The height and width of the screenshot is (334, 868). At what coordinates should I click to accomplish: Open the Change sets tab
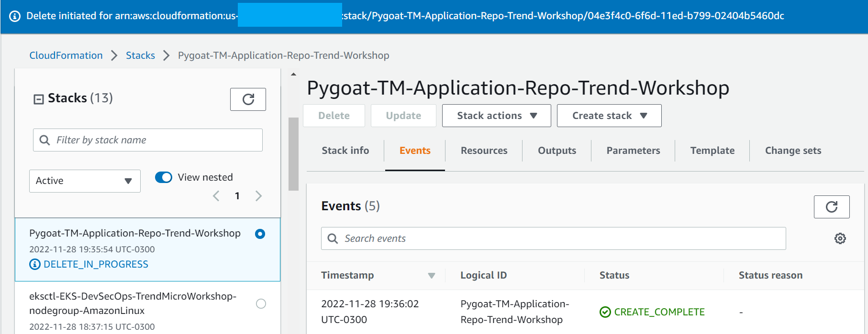pyautogui.click(x=793, y=151)
